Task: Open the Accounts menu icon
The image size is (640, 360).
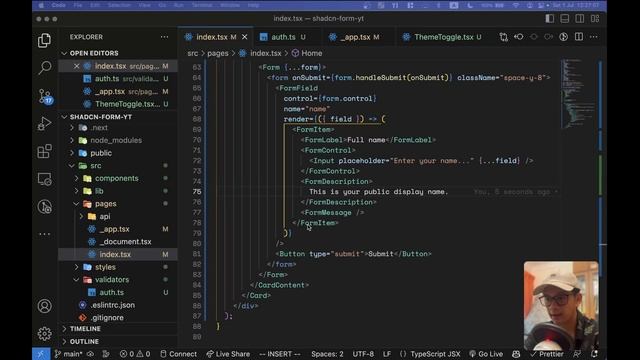Action: pyautogui.click(x=44, y=306)
